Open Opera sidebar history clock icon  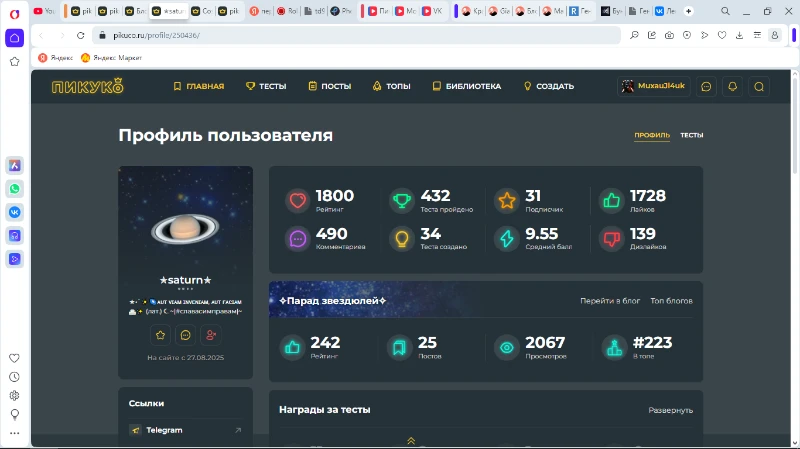[14, 377]
